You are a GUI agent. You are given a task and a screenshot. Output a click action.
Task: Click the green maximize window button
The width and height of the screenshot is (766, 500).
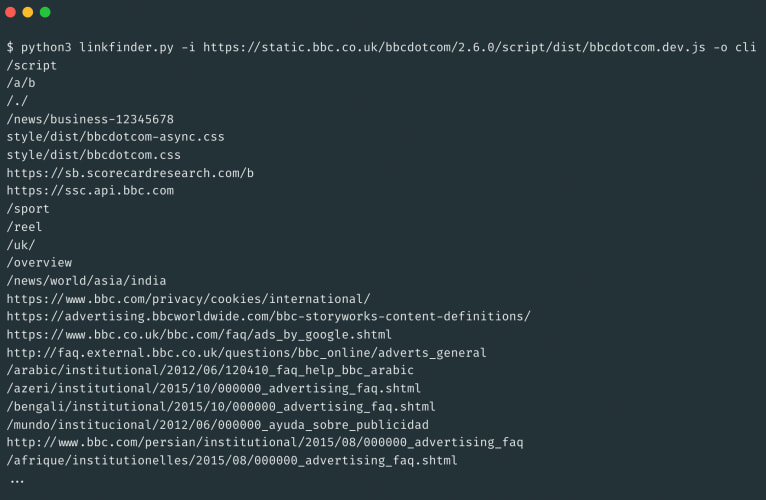click(x=45, y=12)
